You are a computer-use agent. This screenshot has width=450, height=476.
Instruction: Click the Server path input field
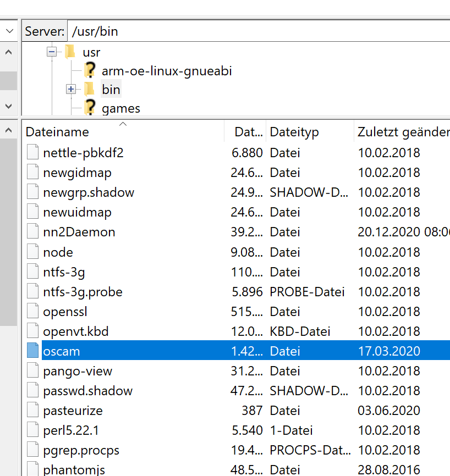coord(259,31)
